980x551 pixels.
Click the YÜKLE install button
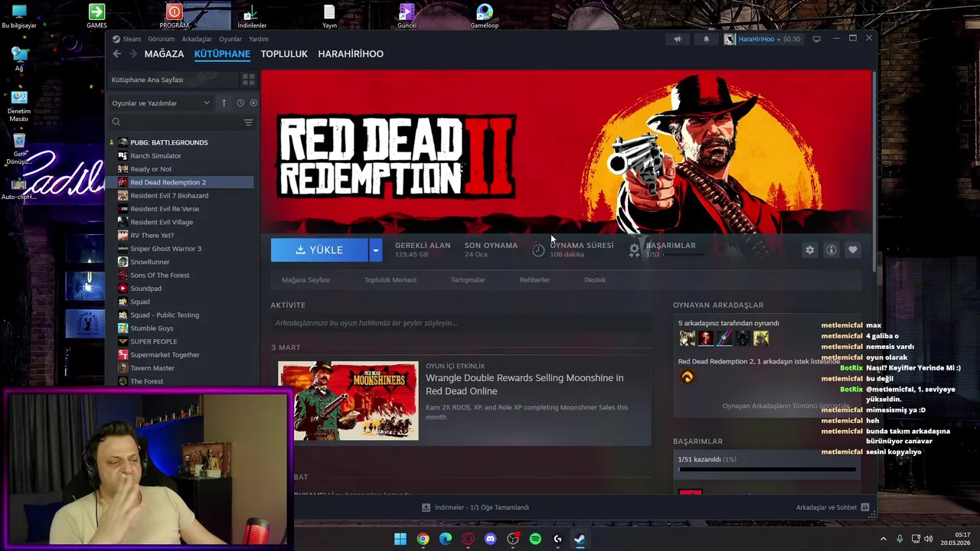[319, 250]
